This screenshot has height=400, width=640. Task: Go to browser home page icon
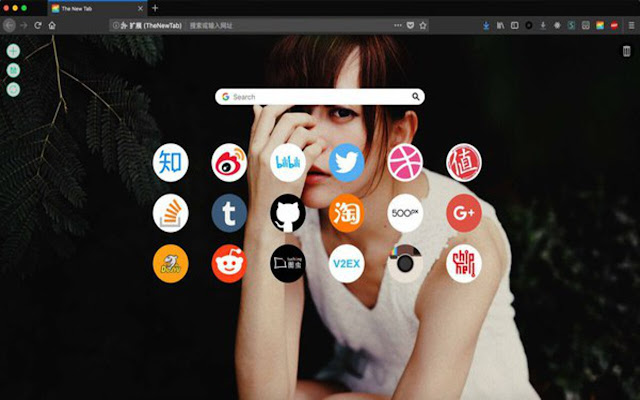point(52,25)
